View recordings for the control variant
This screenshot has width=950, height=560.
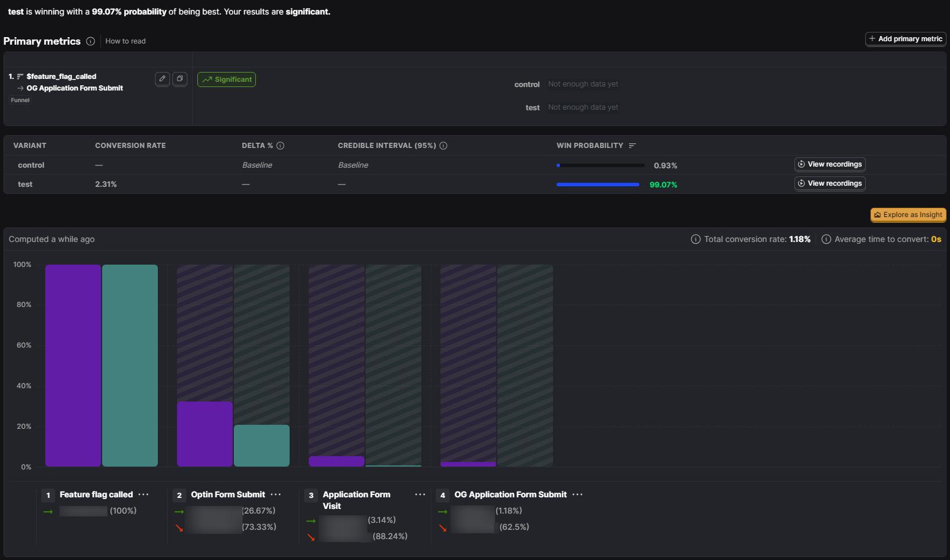pyautogui.click(x=830, y=164)
